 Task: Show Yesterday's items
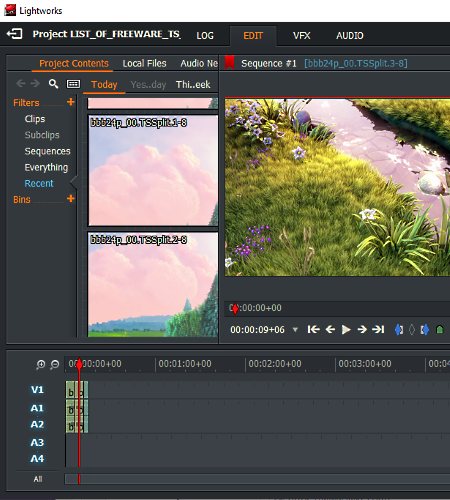pyautogui.click(x=148, y=85)
